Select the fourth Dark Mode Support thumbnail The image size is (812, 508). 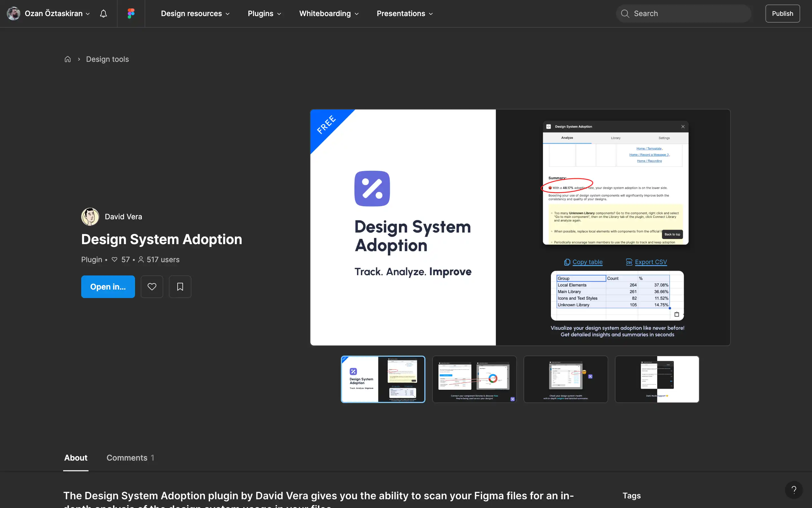[657, 379]
